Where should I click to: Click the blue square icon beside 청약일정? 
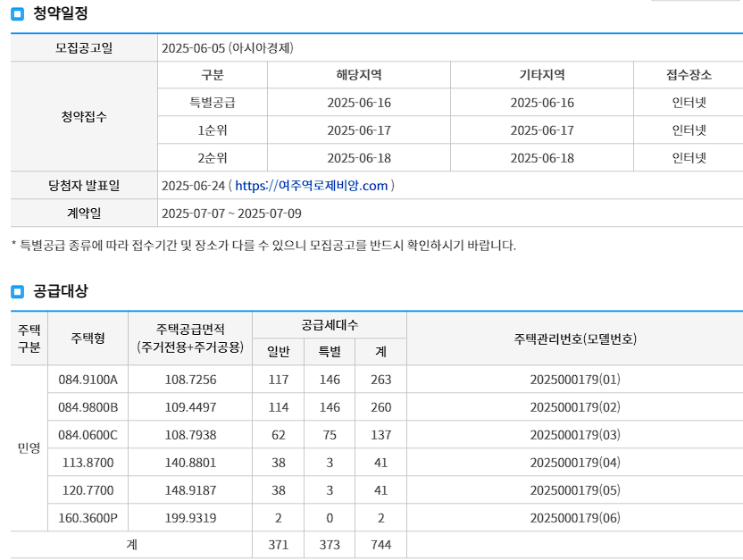click(x=15, y=13)
